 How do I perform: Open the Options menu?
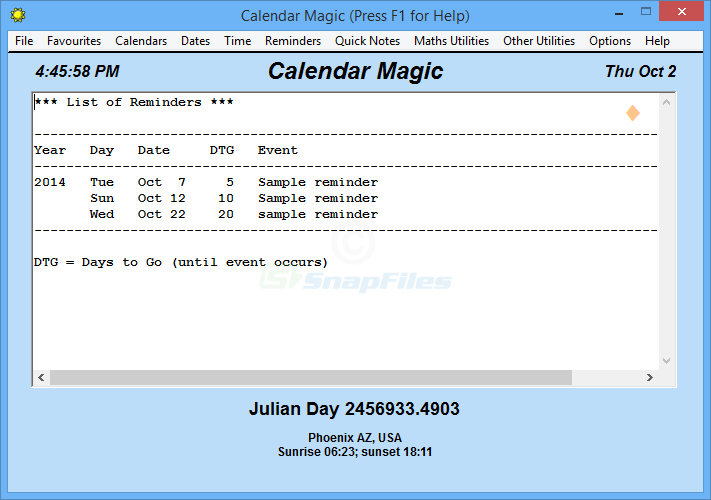[610, 41]
